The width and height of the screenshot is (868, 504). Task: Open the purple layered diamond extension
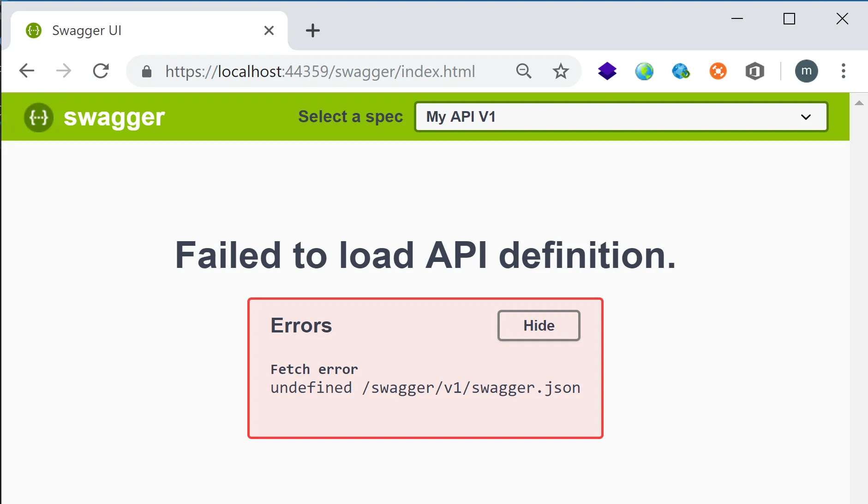pyautogui.click(x=607, y=71)
